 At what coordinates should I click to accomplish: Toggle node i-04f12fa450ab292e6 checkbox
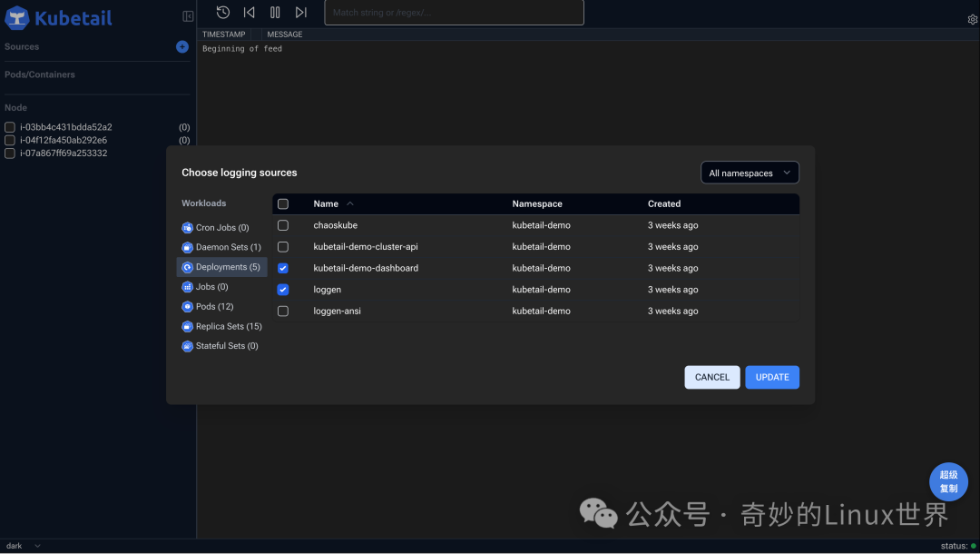[10, 140]
